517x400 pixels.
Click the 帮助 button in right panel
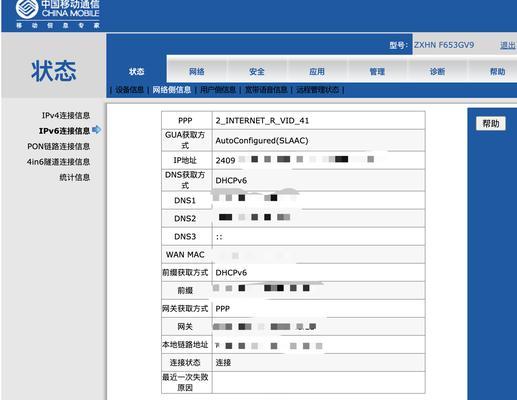(491, 124)
